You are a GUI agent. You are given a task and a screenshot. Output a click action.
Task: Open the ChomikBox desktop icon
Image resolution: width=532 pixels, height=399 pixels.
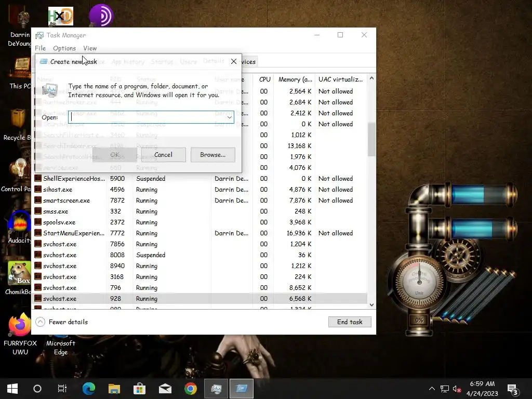(x=19, y=278)
